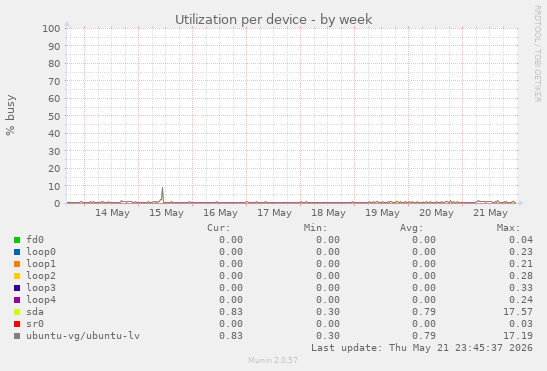Select the loop4 device label
This screenshot has width=547, height=371.
(x=41, y=299)
